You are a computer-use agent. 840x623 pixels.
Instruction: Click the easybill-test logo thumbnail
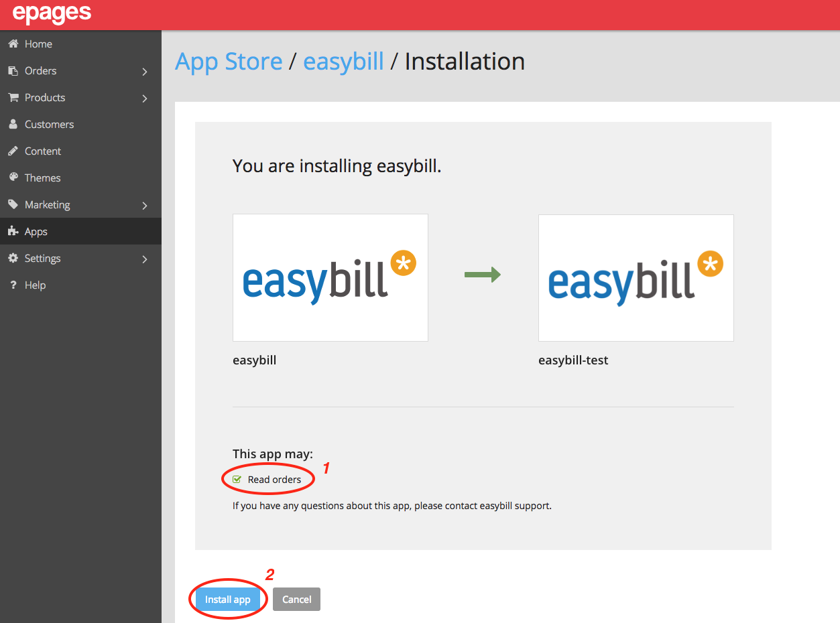click(636, 277)
